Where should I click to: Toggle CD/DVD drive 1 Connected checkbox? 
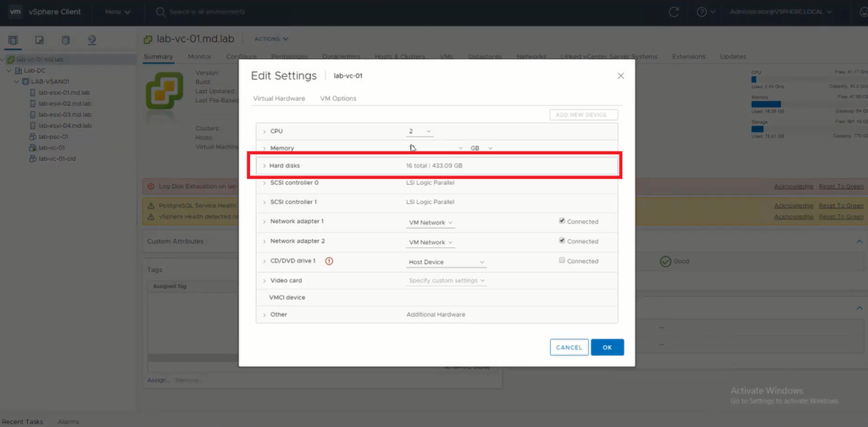(x=562, y=260)
